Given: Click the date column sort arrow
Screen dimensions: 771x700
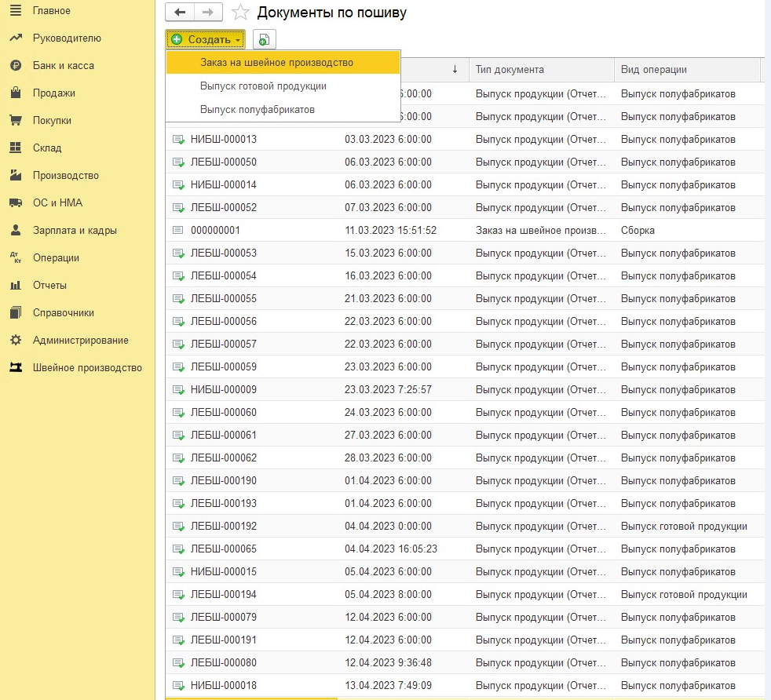Looking at the screenshot, I should [x=455, y=69].
